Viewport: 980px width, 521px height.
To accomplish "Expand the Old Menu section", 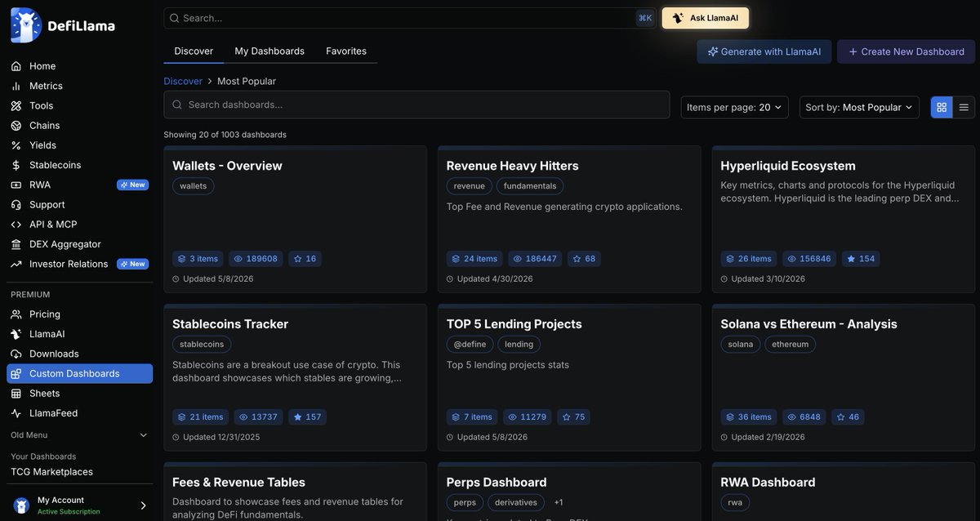I will click(79, 435).
